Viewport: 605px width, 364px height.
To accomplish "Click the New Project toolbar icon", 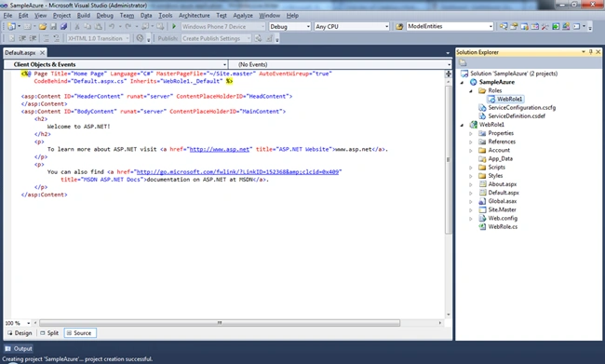I will coord(11,27).
